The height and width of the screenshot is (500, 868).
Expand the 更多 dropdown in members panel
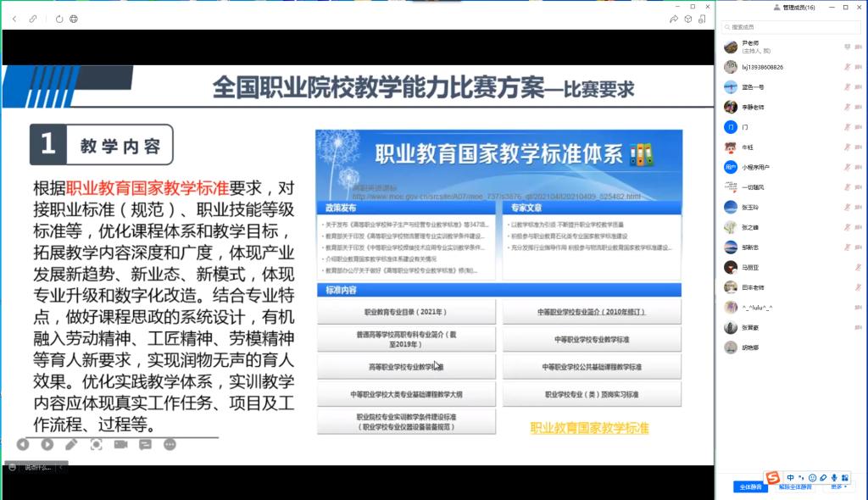pos(838,486)
